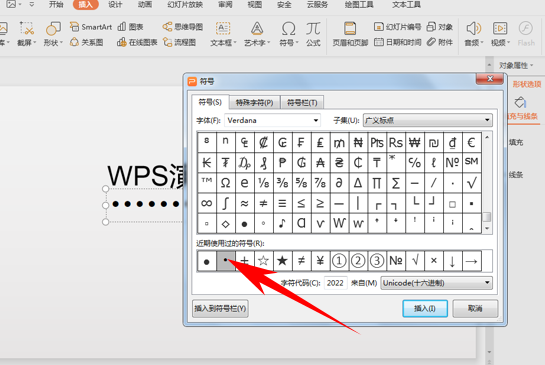This screenshot has height=365, width=545.
Task: Insert a chart with 图表
Action: coord(130,27)
